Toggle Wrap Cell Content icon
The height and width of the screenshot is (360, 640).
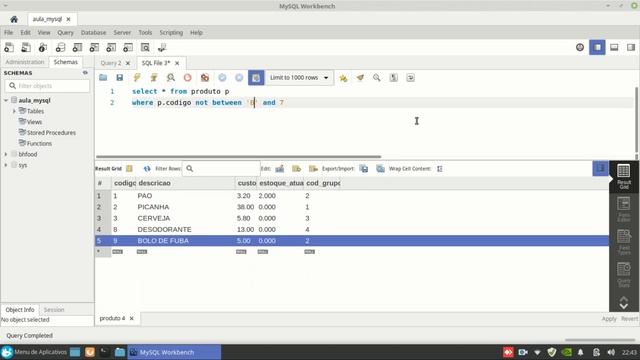pyautogui.click(x=440, y=169)
